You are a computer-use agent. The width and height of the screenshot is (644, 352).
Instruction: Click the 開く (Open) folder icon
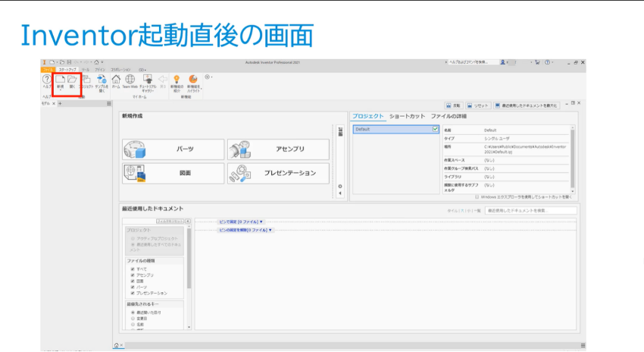72,80
